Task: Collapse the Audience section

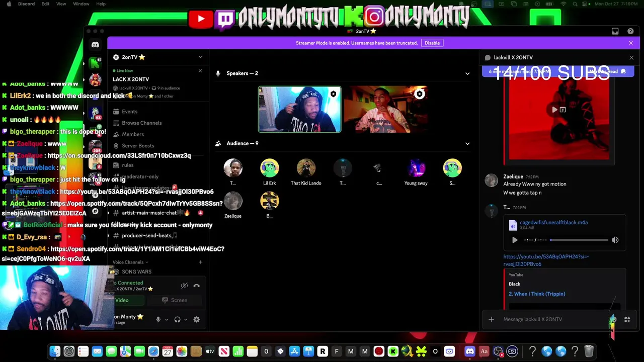Action: coord(467,143)
